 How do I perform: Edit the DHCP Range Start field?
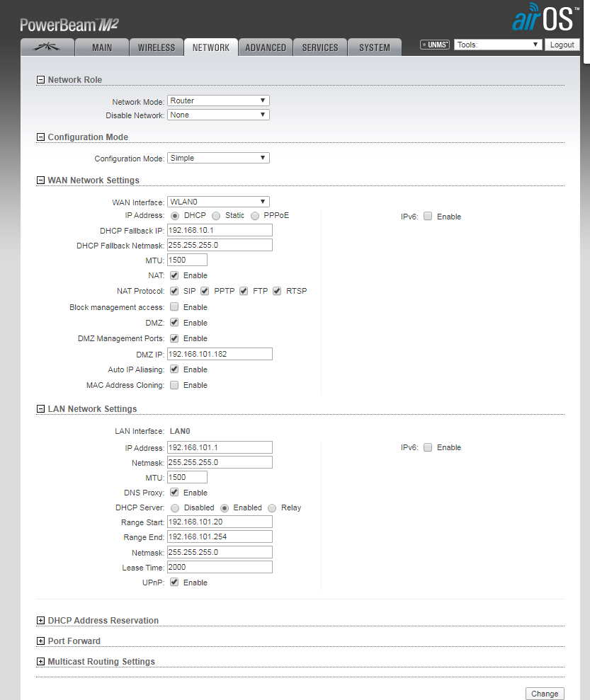[x=220, y=522]
